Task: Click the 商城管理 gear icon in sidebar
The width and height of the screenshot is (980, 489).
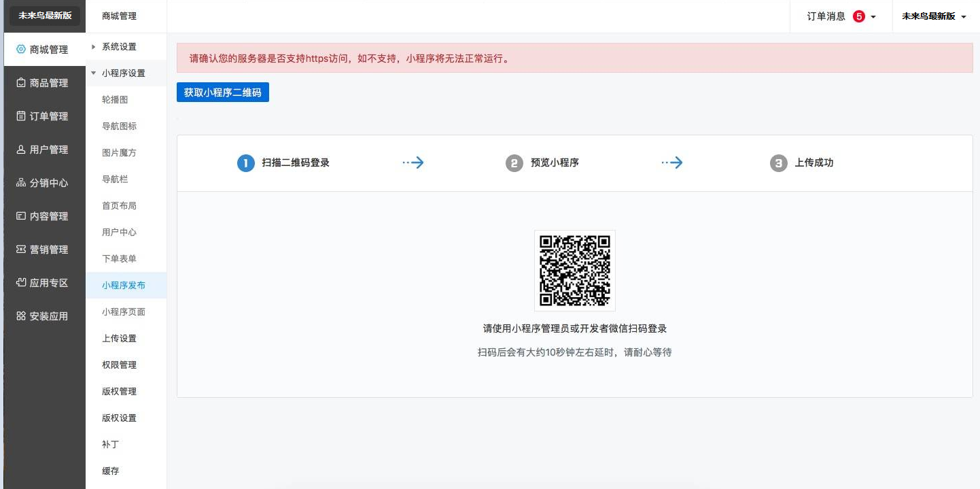Action: pyautogui.click(x=21, y=50)
